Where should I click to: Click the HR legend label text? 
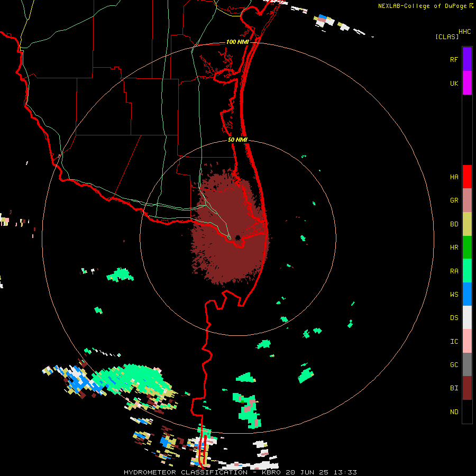point(454,248)
